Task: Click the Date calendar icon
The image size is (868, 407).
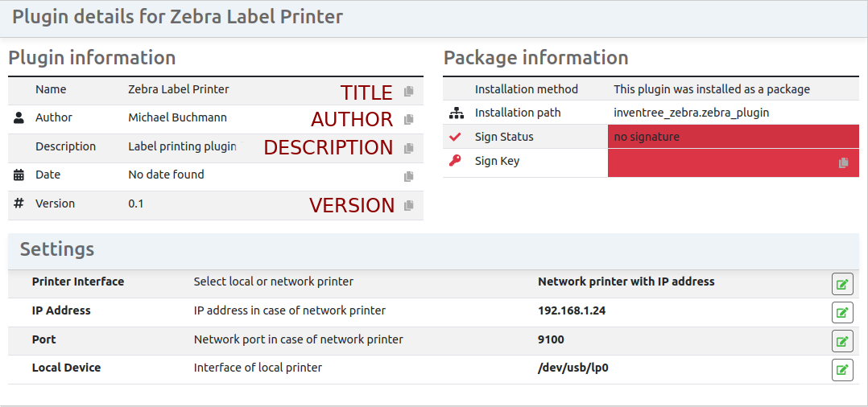Action: 19,175
